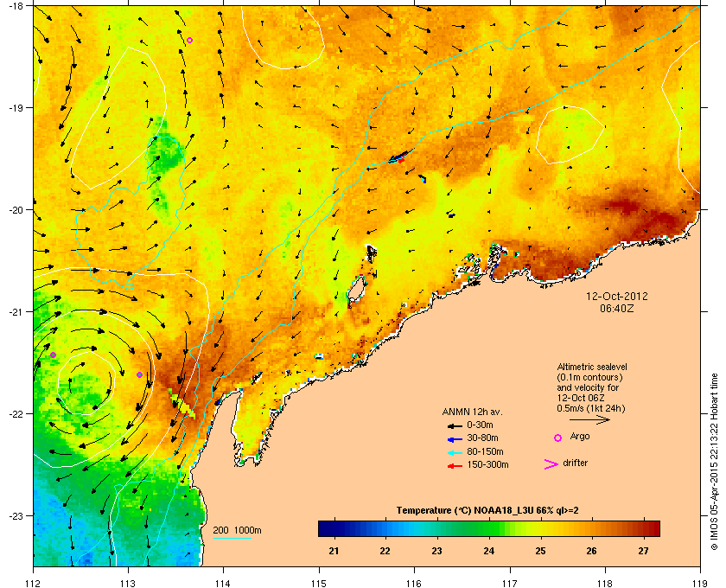
Task: Click the longitude axis label 118
Action: 605,583
